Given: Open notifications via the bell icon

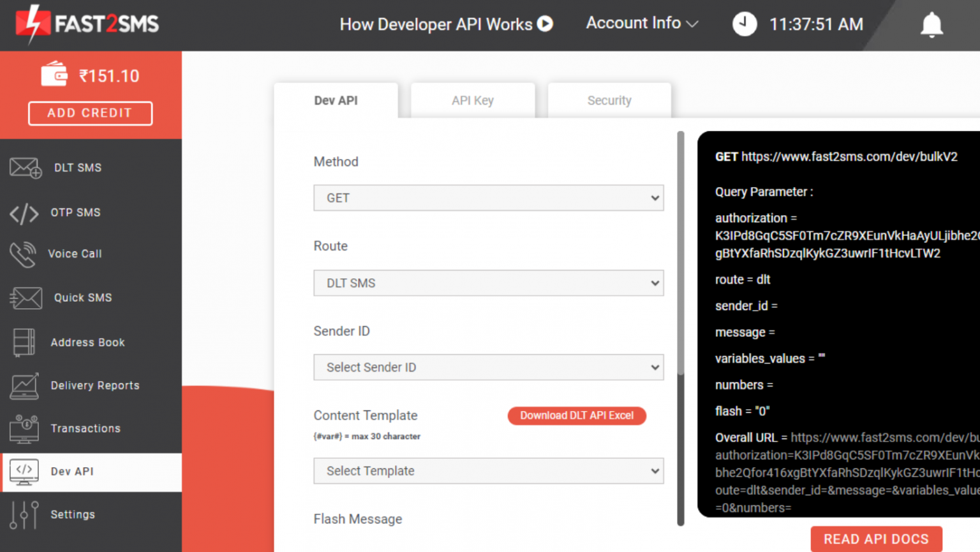Looking at the screenshot, I should pos(932,24).
